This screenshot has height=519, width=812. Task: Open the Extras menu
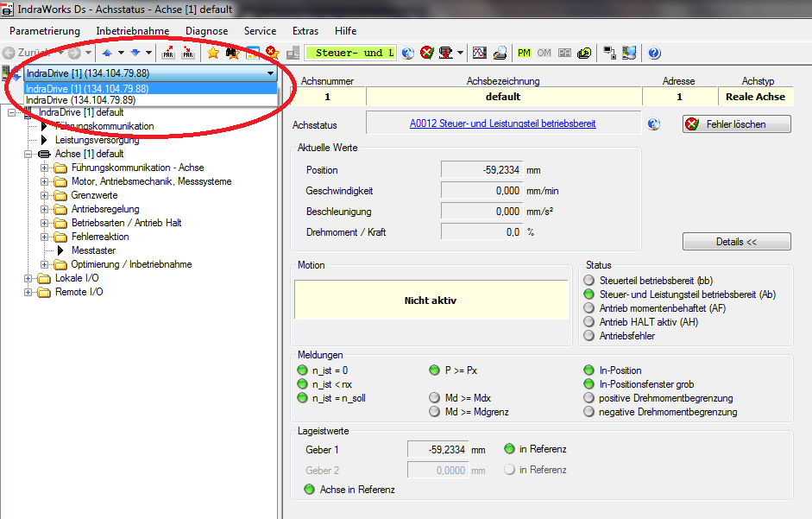point(305,31)
